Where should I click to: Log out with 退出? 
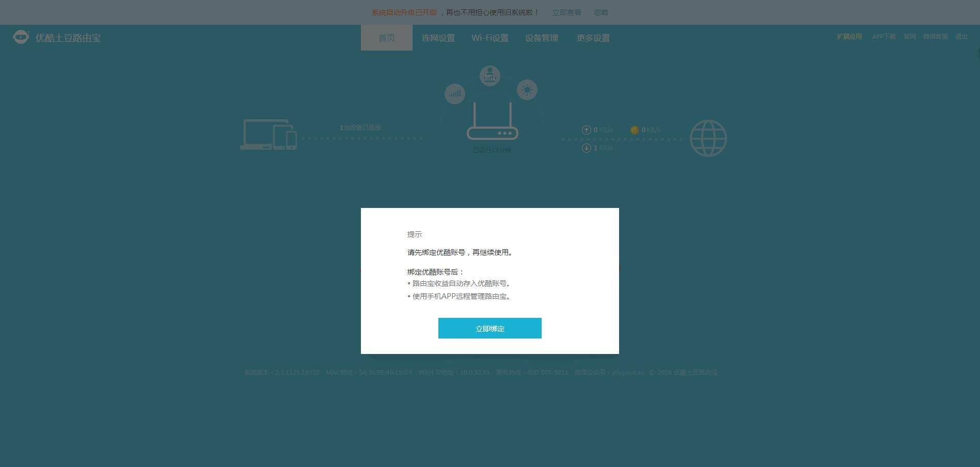(x=961, y=37)
